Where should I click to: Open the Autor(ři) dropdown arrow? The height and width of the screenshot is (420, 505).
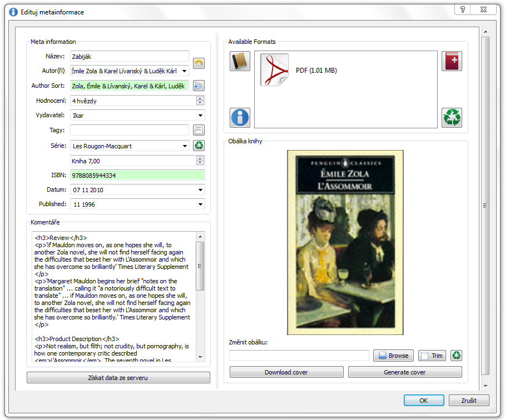[184, 71]
